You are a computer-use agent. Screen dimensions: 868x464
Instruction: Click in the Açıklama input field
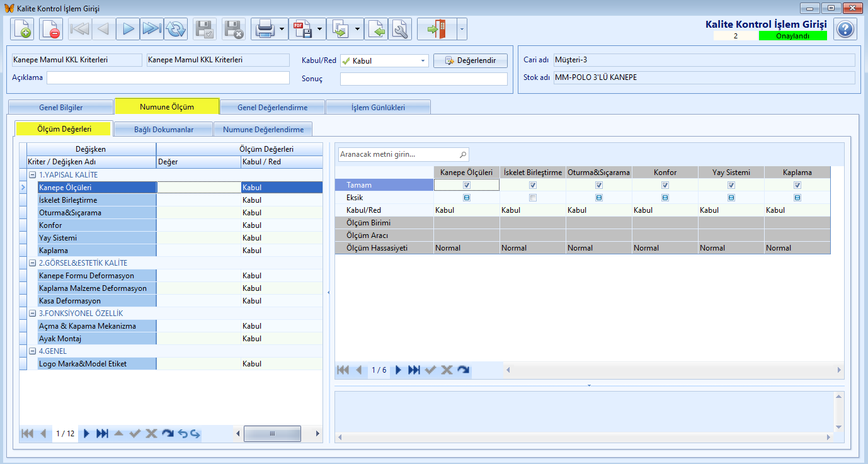tap(168, 78)
